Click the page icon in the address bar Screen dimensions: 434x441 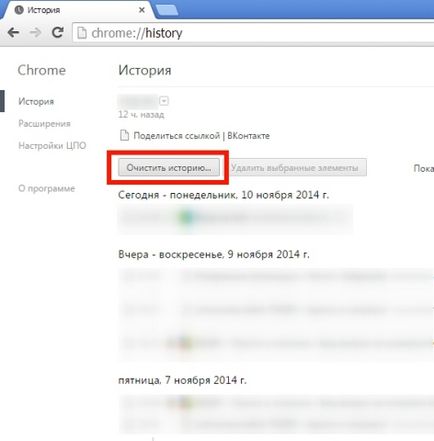click(82, 33)
